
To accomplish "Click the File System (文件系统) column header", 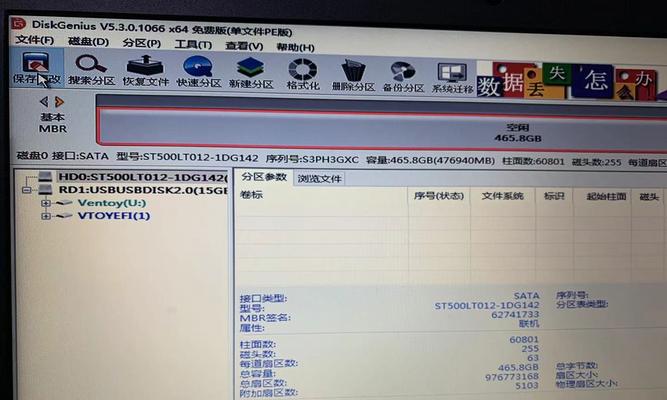I will point(502,196).
